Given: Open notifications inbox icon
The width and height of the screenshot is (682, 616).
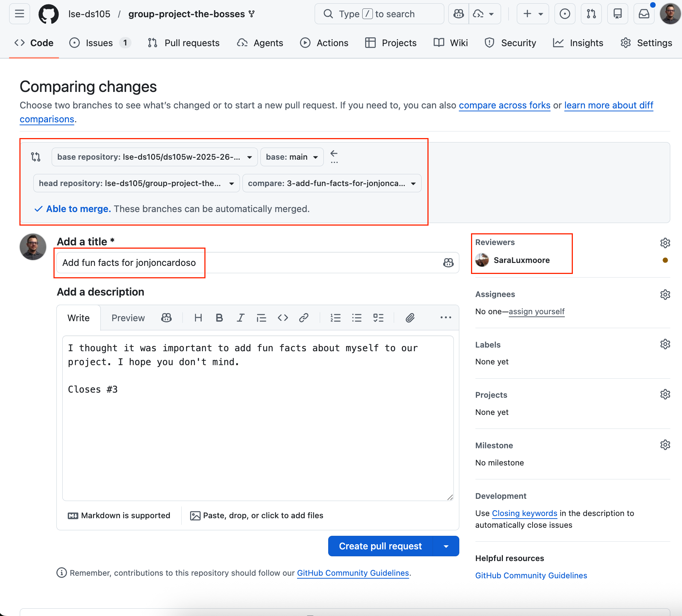Looking at the screenshot, I should pos(644,14).
